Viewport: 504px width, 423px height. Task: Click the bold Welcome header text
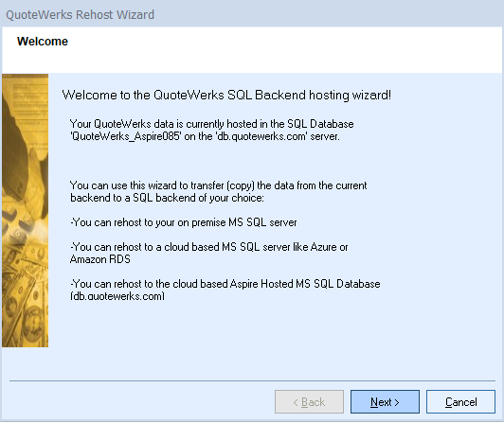(x=43, y=42)
